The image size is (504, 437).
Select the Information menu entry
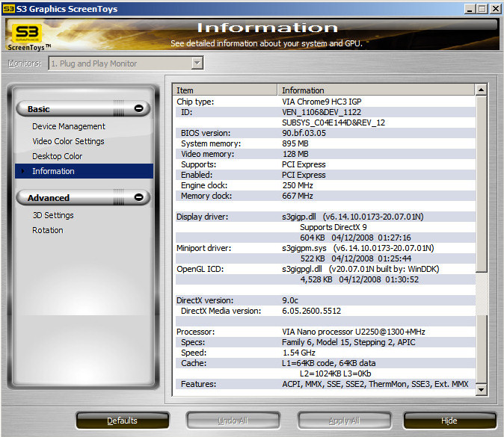[84, 171]
